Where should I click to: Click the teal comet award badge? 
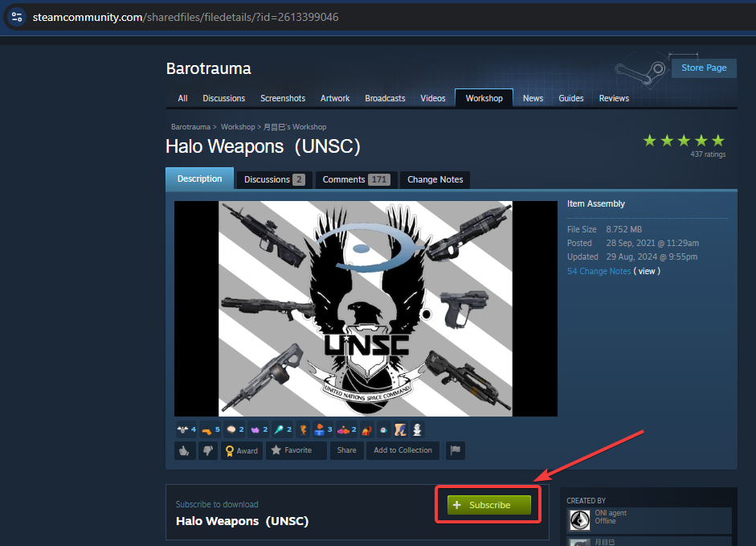283,429
